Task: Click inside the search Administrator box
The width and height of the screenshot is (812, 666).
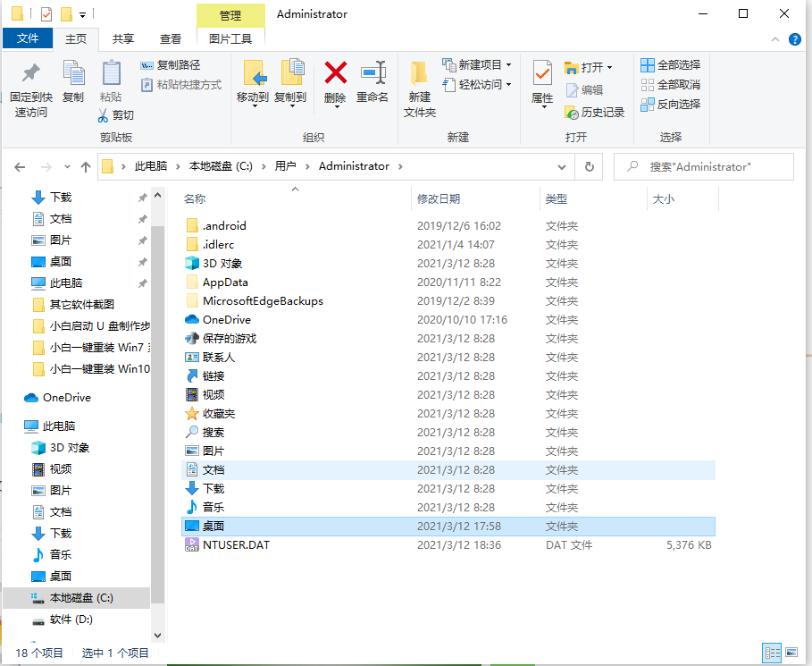Action: click(706, 166)
